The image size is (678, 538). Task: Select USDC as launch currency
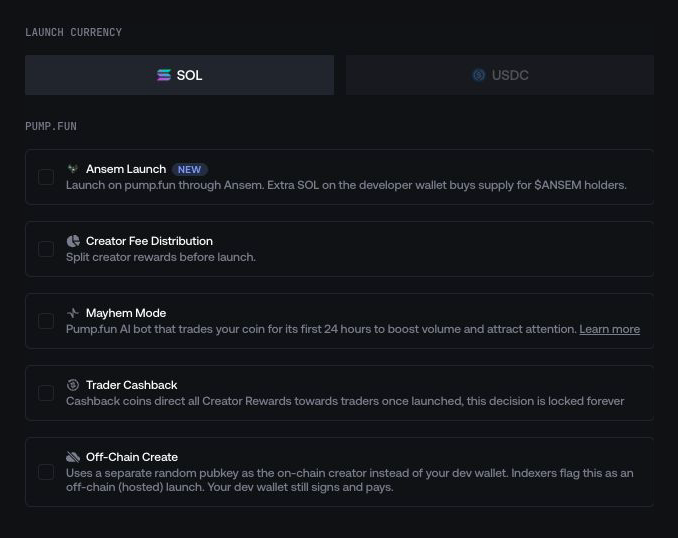pos(500,75)
